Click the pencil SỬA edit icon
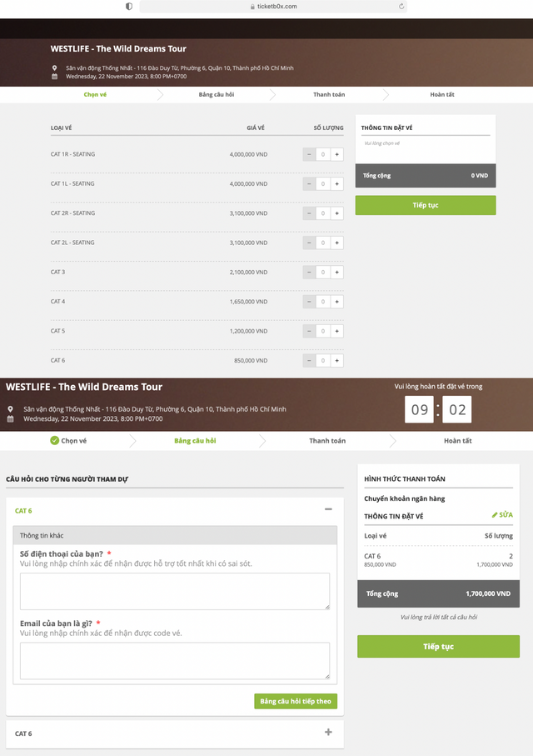The width and height of the screenshot is (533, 756). click(x=495, y=515)
